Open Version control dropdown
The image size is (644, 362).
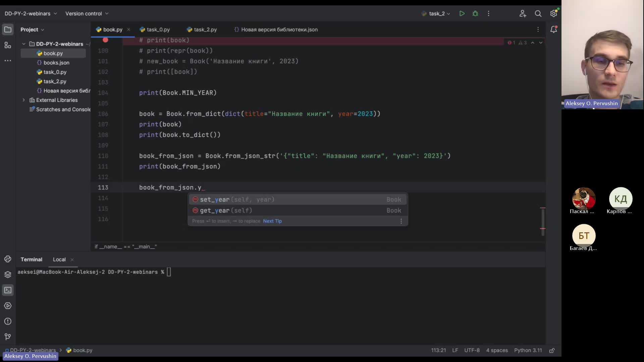[87, 13]
